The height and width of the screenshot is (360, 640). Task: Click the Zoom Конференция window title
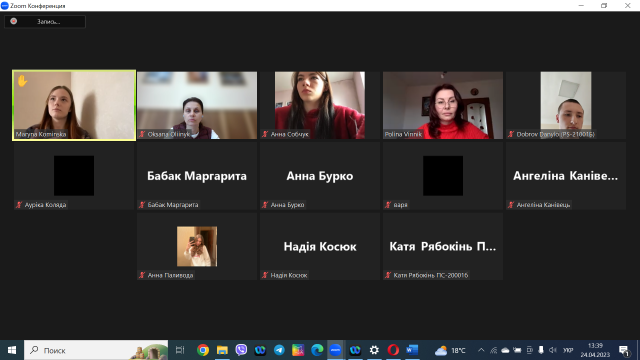tap(38, 6)
